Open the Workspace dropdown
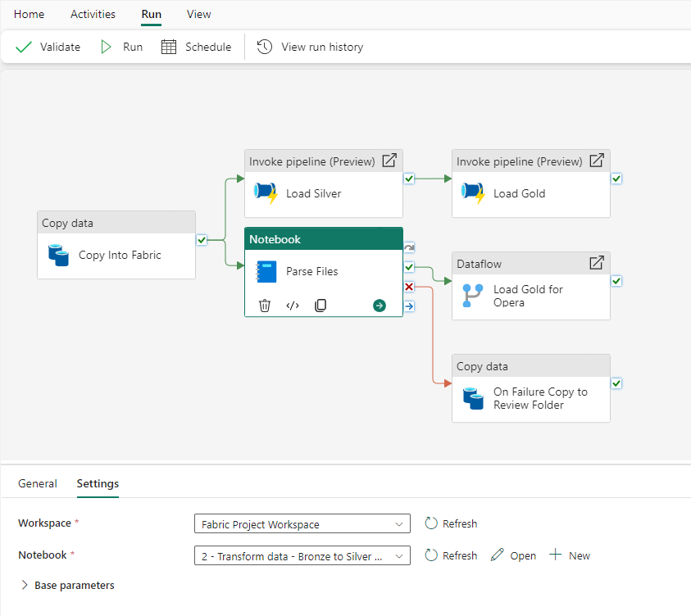Viewport: 691px width, 616px height. point(302,524)
